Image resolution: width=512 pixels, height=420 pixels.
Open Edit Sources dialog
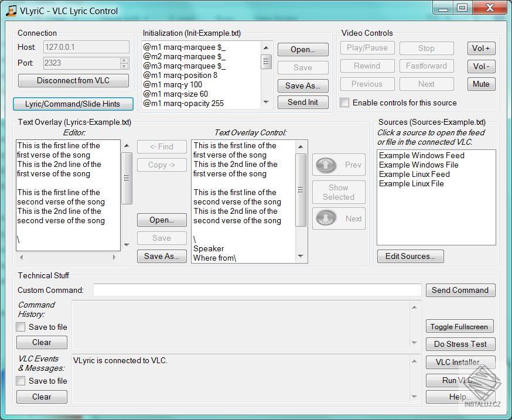410,256
